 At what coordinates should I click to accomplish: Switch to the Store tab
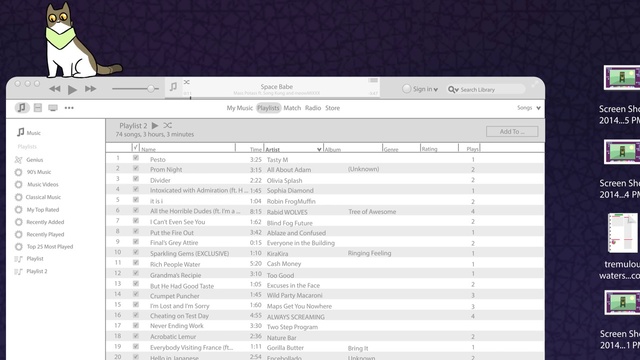(x=333, y=108)
